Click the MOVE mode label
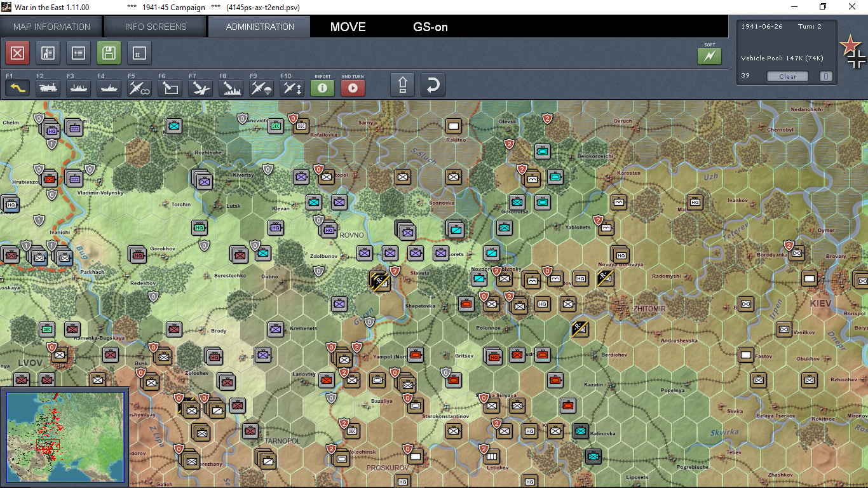The image size is (868, 488). tap(348, 27)
